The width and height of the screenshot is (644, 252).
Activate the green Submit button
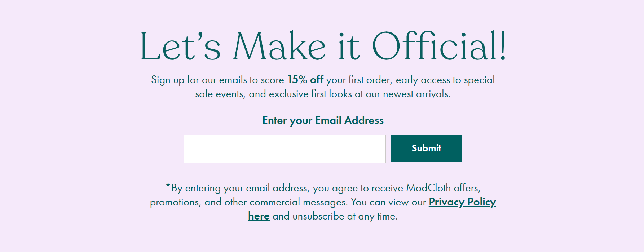coord(426,148)
